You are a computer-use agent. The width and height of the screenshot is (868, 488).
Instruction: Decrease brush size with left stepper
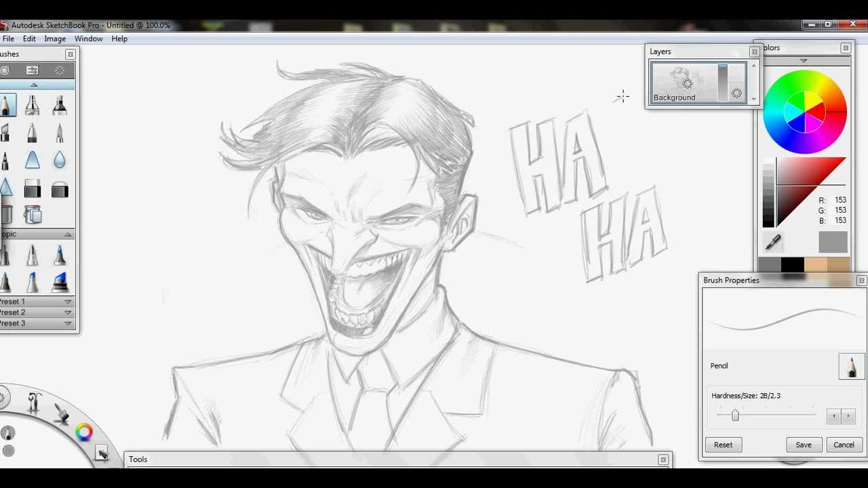pyautogui.click(x=834, y=416)
